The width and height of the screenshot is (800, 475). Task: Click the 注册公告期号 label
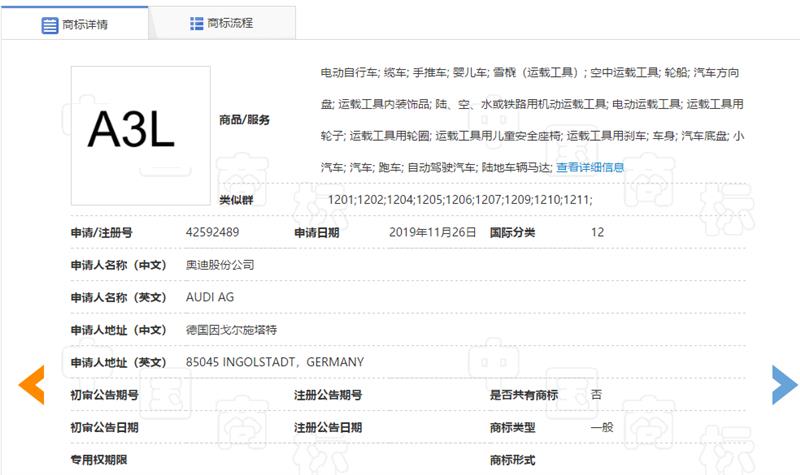328,395
